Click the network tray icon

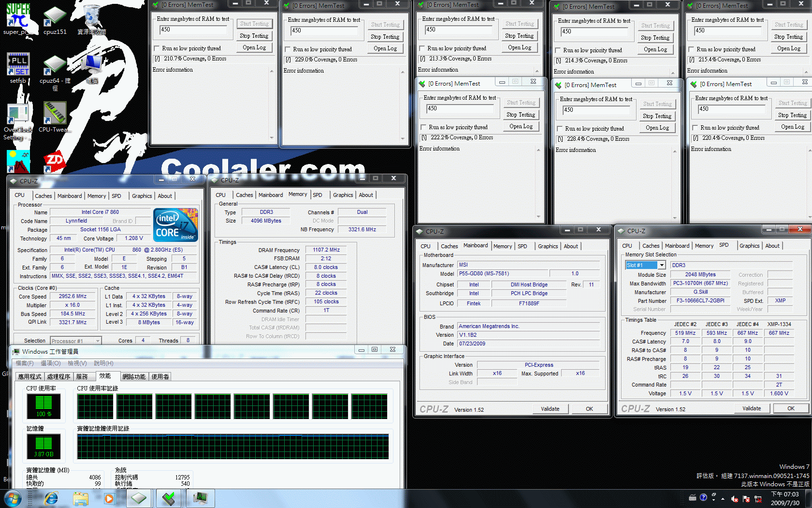[x=758, y=498]
